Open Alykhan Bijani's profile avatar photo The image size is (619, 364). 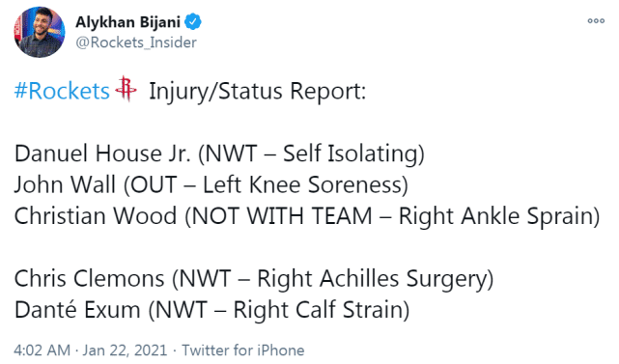pos(40,32)
